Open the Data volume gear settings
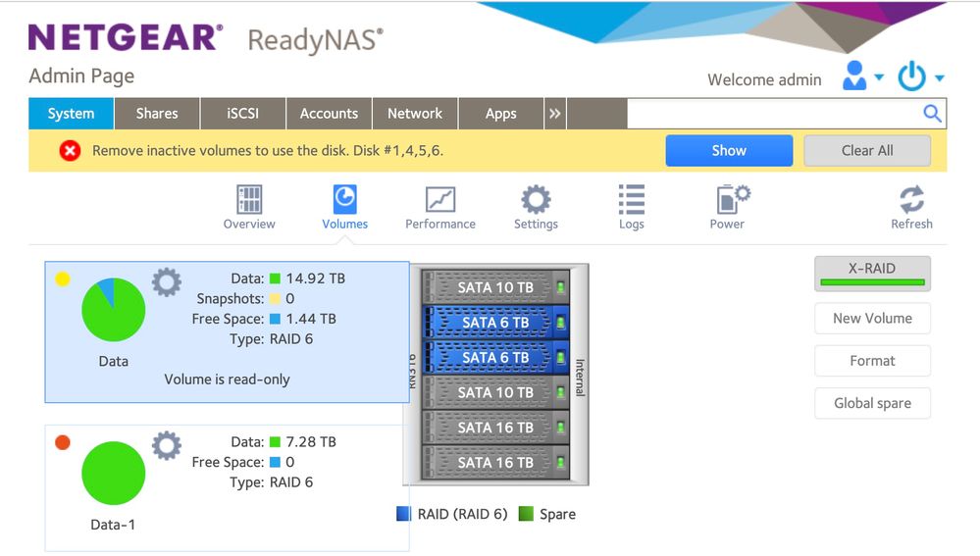The height and width of the screenshot is (556, 980). [x=167, y=283]
